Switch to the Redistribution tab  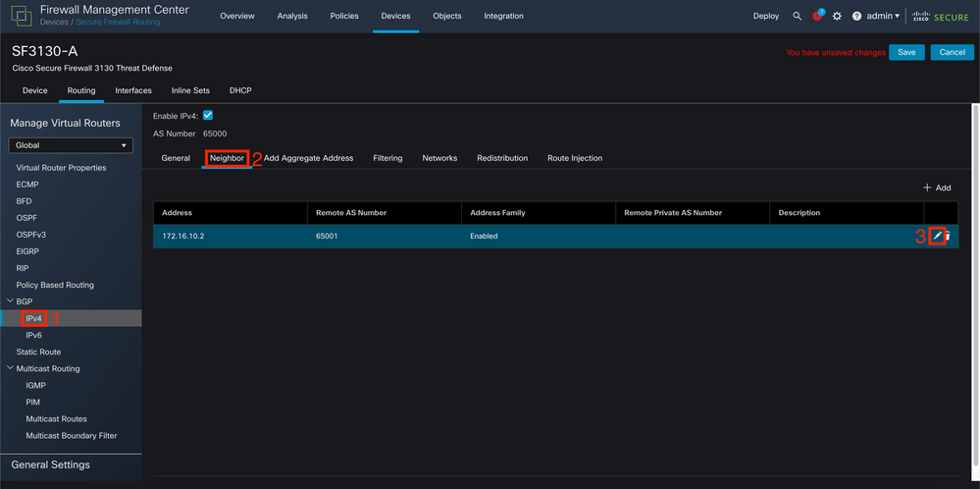(x=502, y=158)
